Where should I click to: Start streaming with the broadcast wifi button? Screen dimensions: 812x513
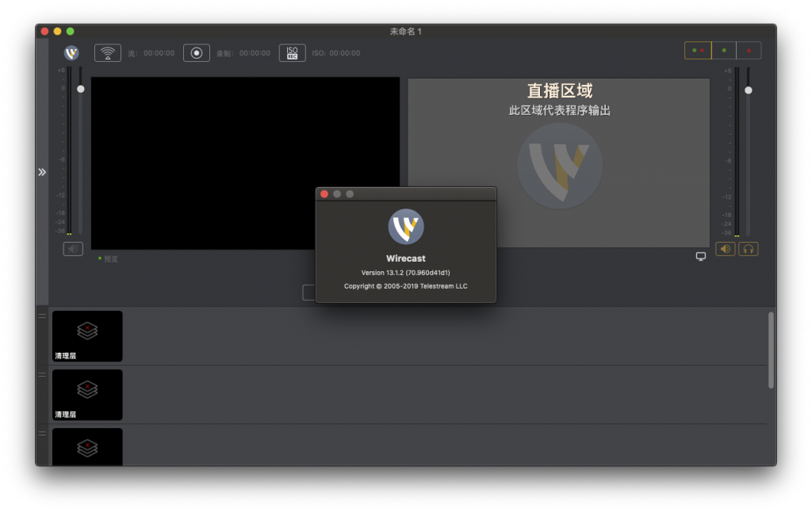coord(108,53)
